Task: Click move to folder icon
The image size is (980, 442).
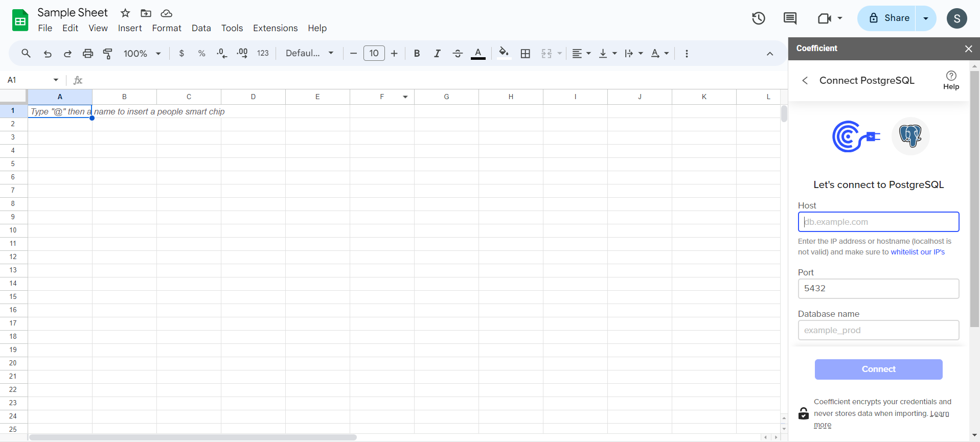Action: click(x=146, y=13)
